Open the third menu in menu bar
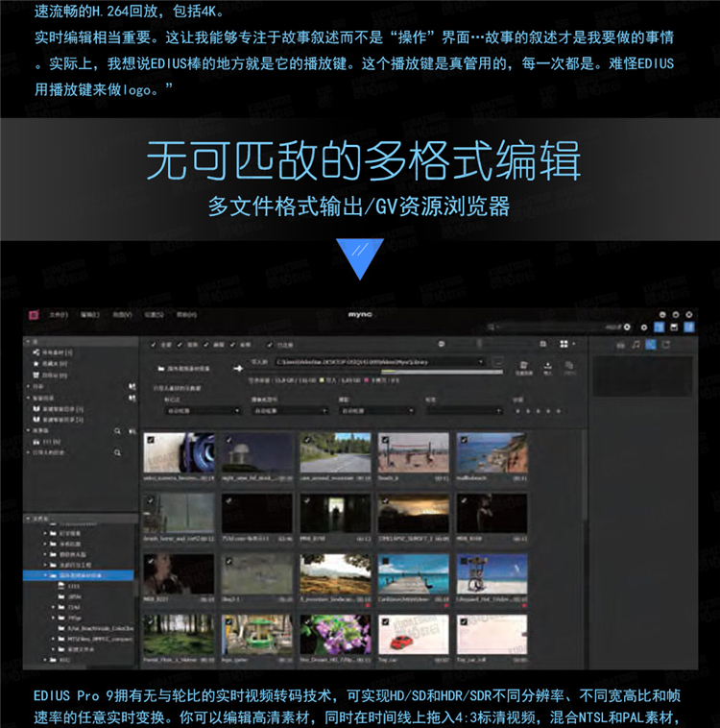This screenshot has height=728, width=720. tap(122, 314)
